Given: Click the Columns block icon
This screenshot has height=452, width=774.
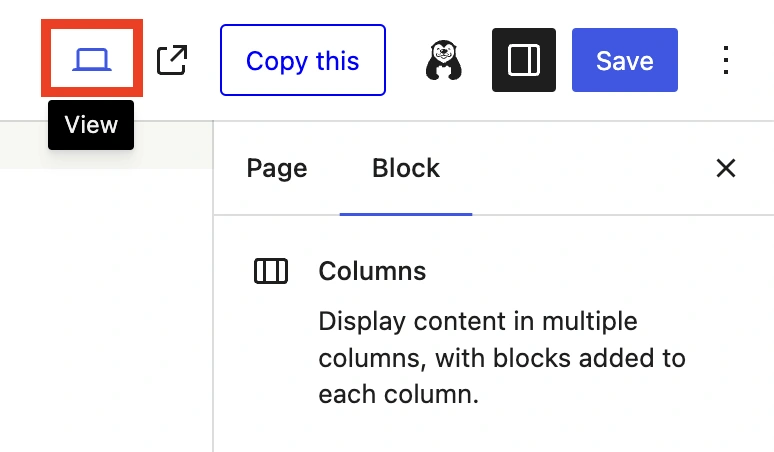Looking at the screenshot, I should (271, 271).
